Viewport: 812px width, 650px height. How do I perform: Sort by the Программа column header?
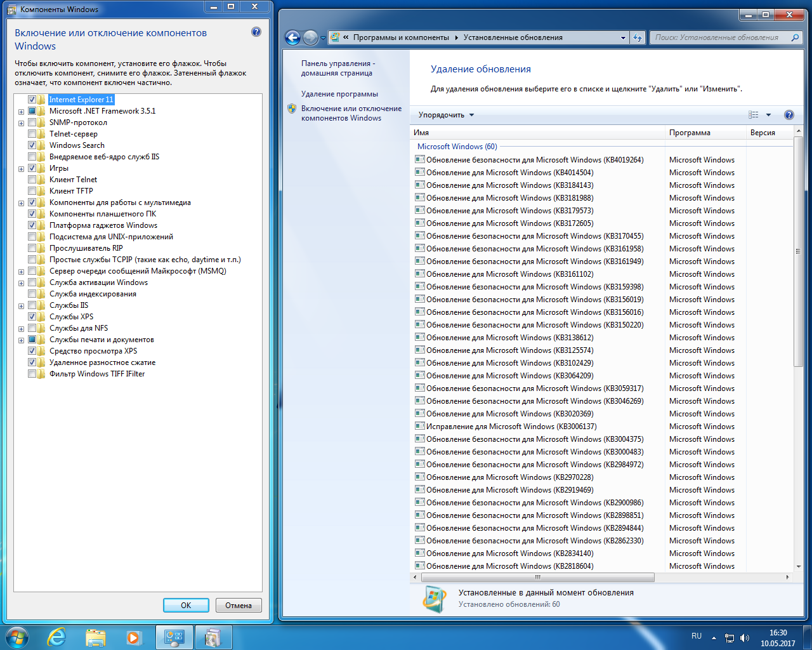[x=706, y=133]
